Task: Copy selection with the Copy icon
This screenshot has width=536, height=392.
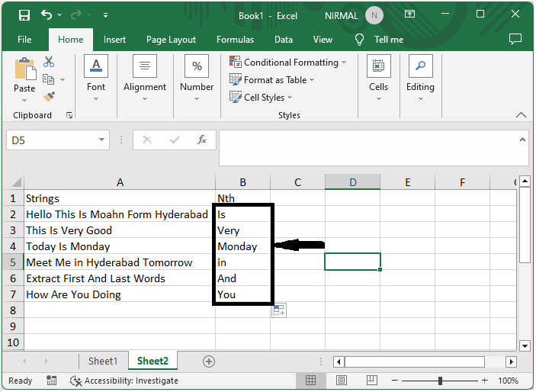Action: [48, 79]
